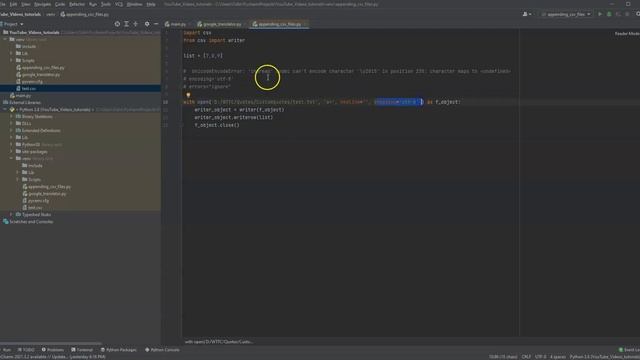Click the venv breadcrumb in navigation bar

pos(50,14)
